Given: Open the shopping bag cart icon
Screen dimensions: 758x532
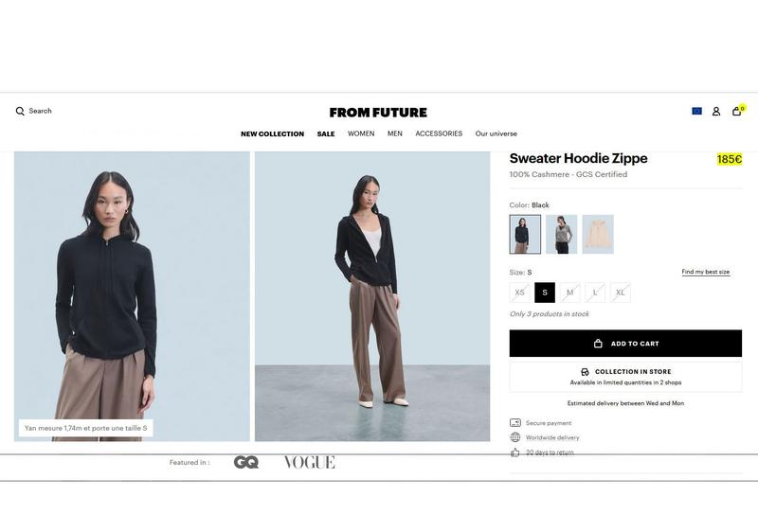Looking at the screenshot, I should [737, 112].
